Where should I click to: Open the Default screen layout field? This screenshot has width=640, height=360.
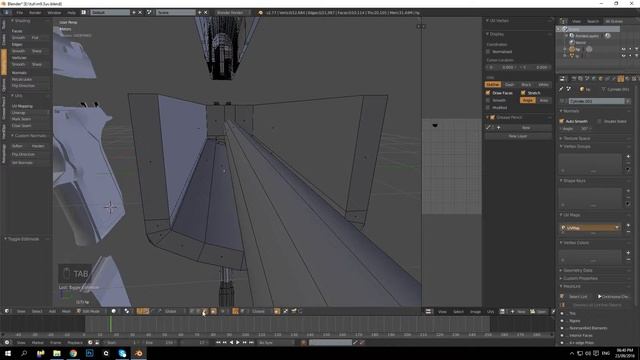[110, 13]
